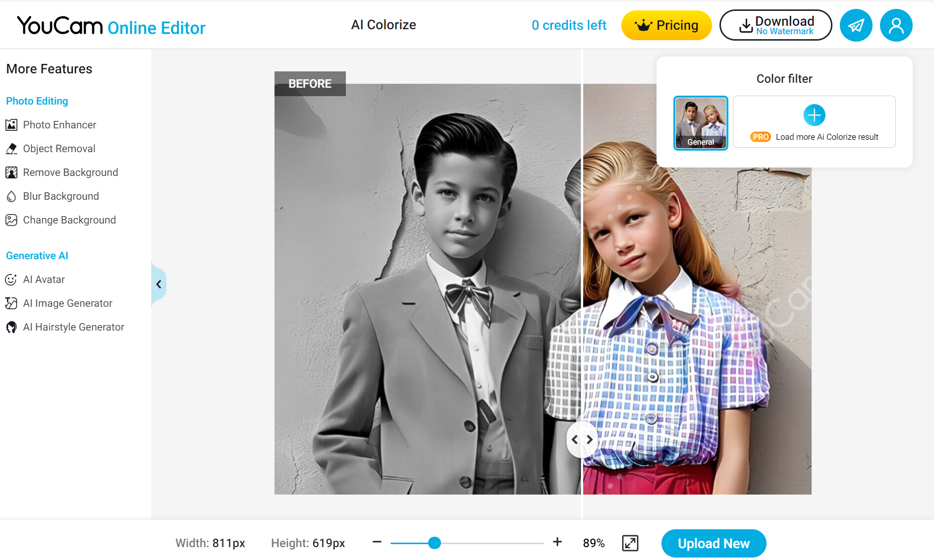
Task: Open Remove Background feature
Action: [70, 172]
